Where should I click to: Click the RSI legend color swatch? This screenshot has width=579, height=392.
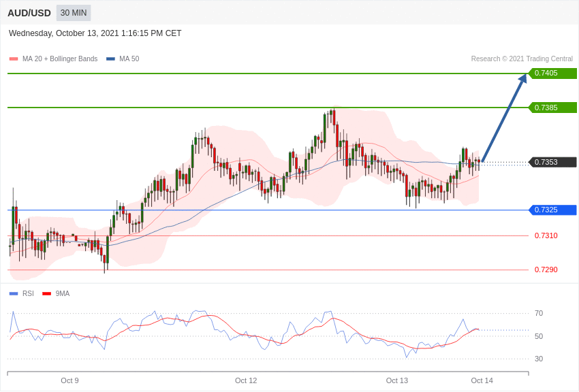coord(14,293)
